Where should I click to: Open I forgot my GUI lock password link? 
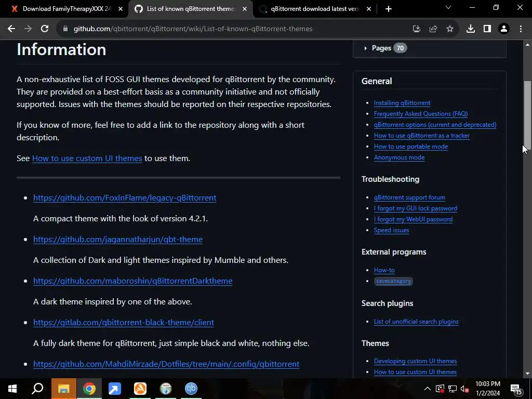pyautogui.click(x=416, y=208)
